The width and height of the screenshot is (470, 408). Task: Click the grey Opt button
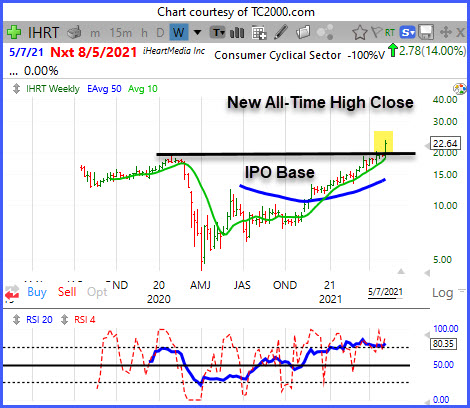(x=97, y=292)
